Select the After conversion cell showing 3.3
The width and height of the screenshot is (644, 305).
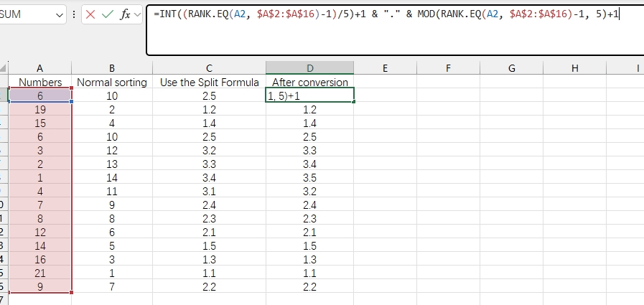click(309, 150)
